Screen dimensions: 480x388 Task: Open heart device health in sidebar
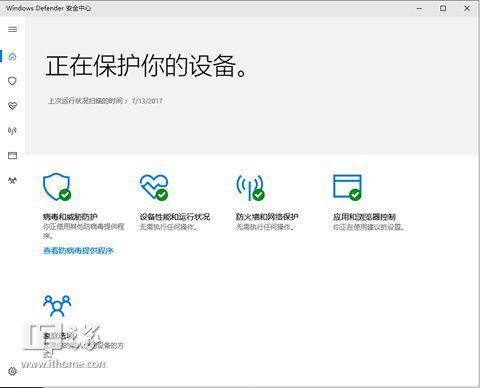[x=12, y=106]
